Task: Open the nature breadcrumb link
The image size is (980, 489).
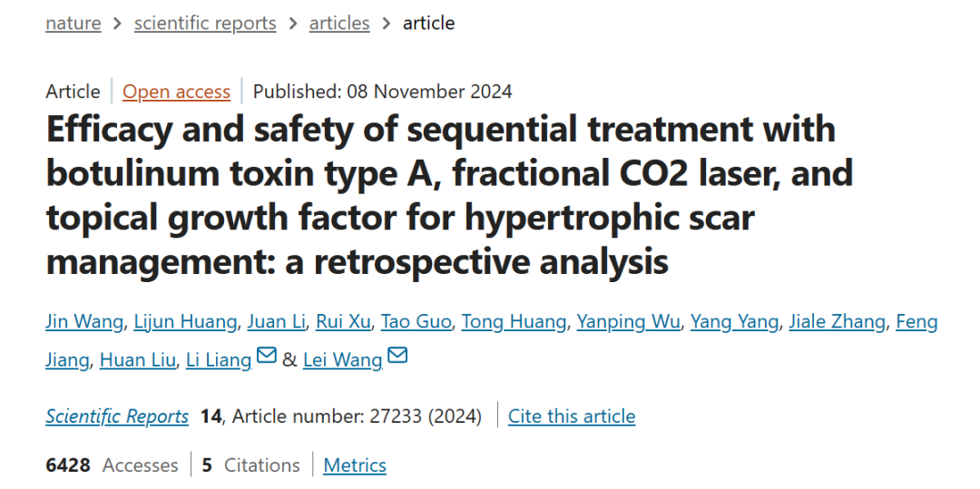Action: (x=73, y=24)
